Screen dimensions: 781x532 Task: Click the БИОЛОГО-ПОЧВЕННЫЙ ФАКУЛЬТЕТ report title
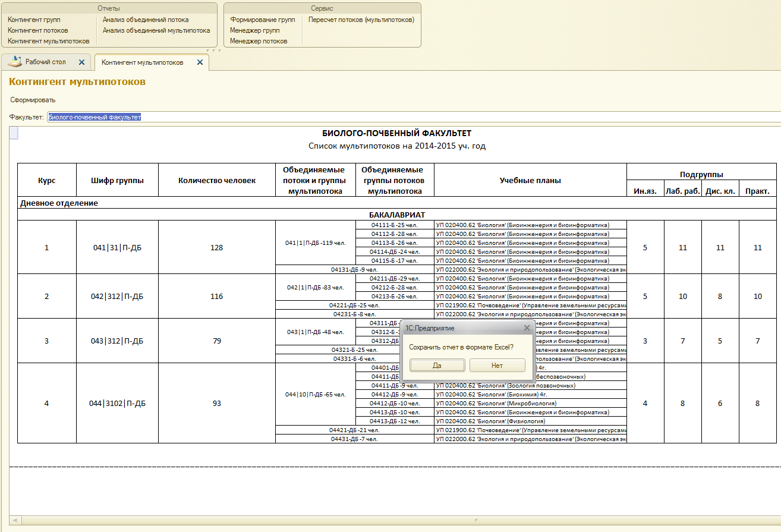point(397,133)
